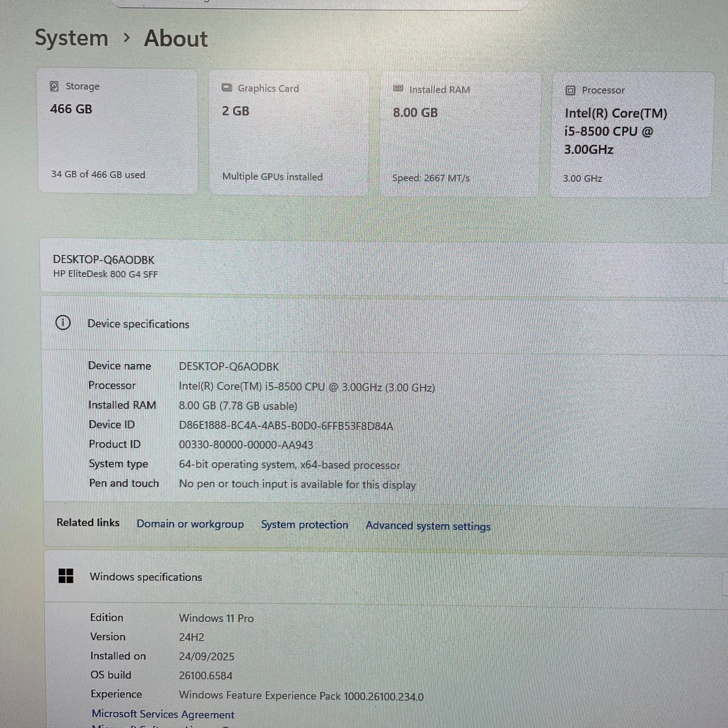
Task: Click the 8.00 GB Installed RAM card
Action: pos(458,132)
